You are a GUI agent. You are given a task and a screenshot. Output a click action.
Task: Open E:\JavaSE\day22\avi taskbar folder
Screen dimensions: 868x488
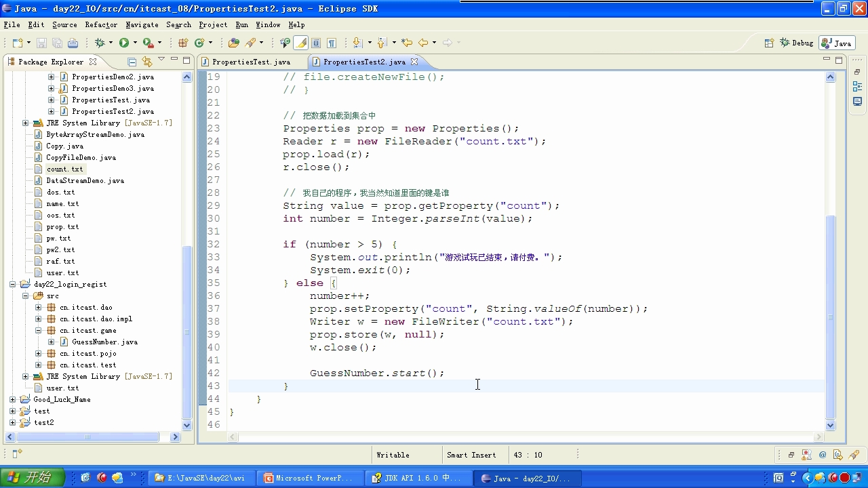click(x=201, y=478)
